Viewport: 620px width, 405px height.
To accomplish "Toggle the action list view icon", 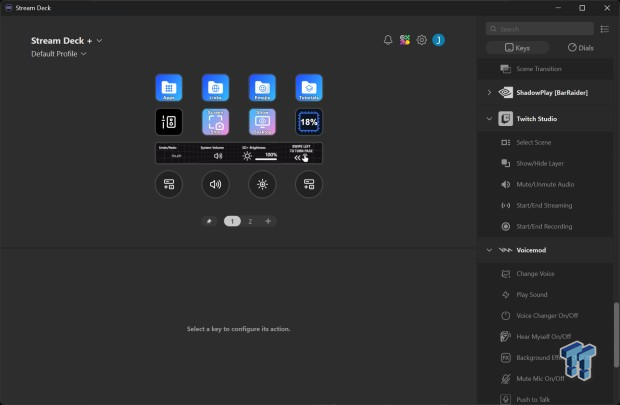I will 605,29.
